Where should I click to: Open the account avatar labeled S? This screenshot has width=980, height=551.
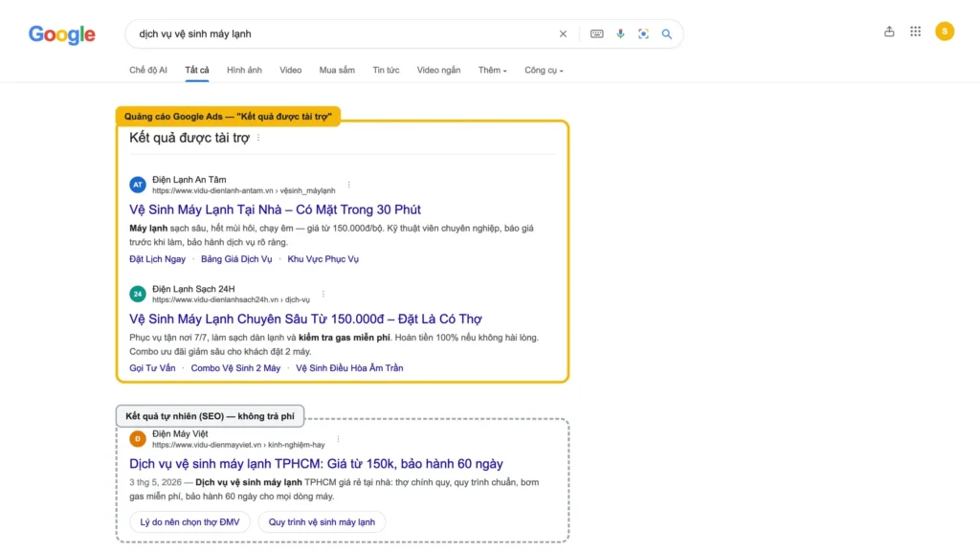(945, 32)
